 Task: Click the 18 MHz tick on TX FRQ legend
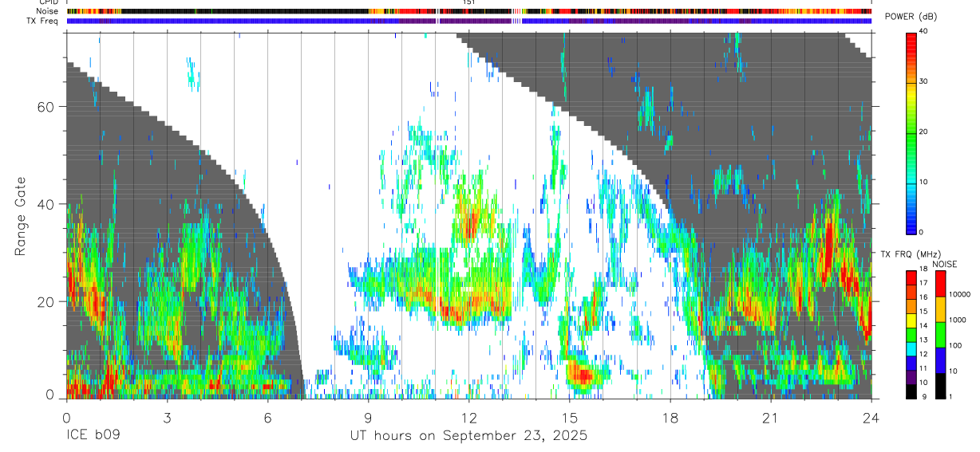point(924,269)
